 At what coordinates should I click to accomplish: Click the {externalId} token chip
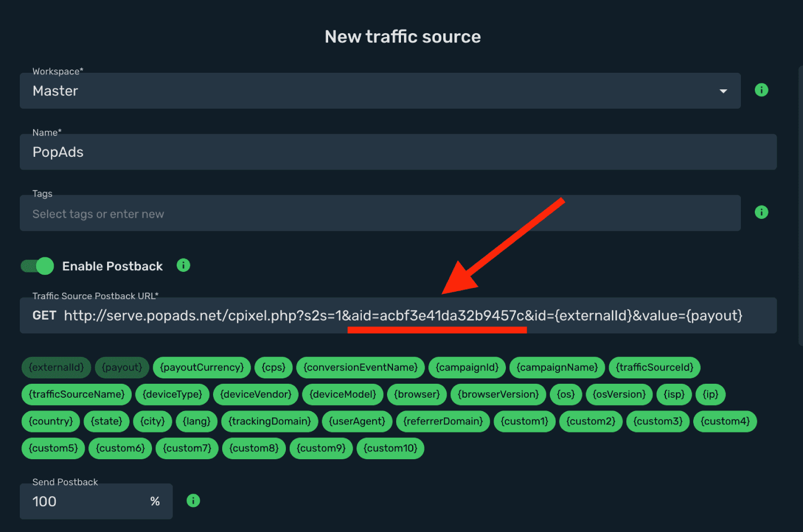(56, 367)
